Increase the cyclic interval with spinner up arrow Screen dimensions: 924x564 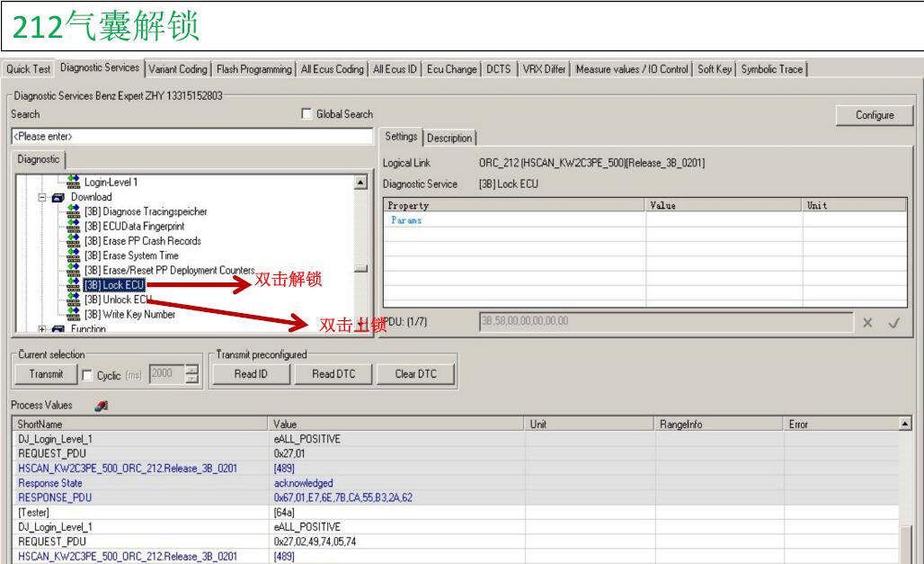coord(191,370)
